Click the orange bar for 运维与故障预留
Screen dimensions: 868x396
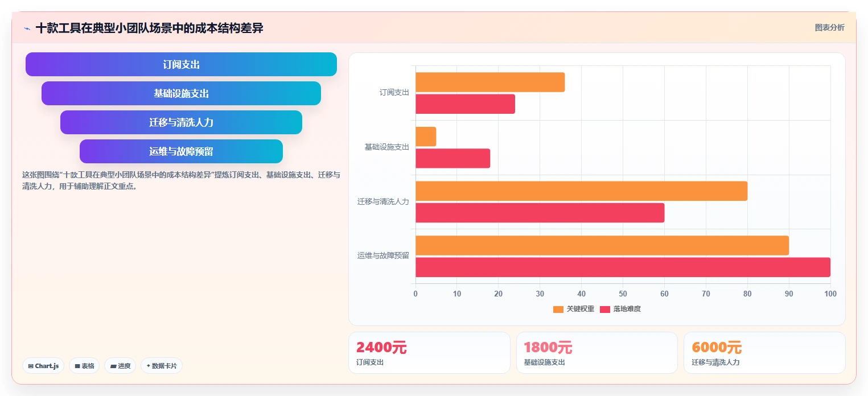[602, 245]
